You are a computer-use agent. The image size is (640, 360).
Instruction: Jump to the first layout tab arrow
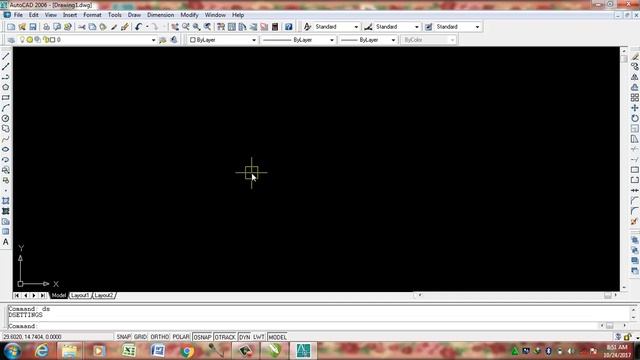click(16, 295)
